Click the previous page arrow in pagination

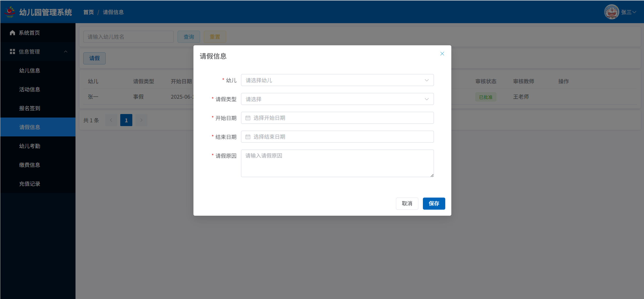pyautogui.click(x=111, y=120)
